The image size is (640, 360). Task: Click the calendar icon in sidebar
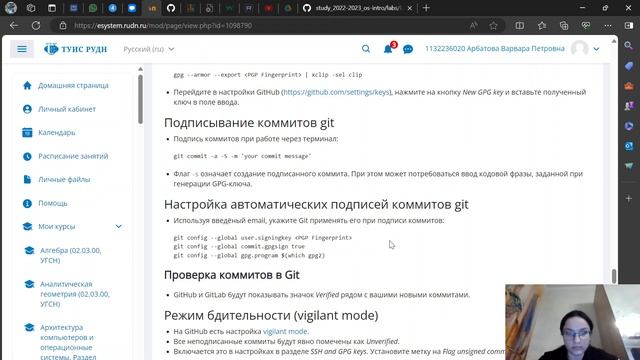(x=27, y=132)
